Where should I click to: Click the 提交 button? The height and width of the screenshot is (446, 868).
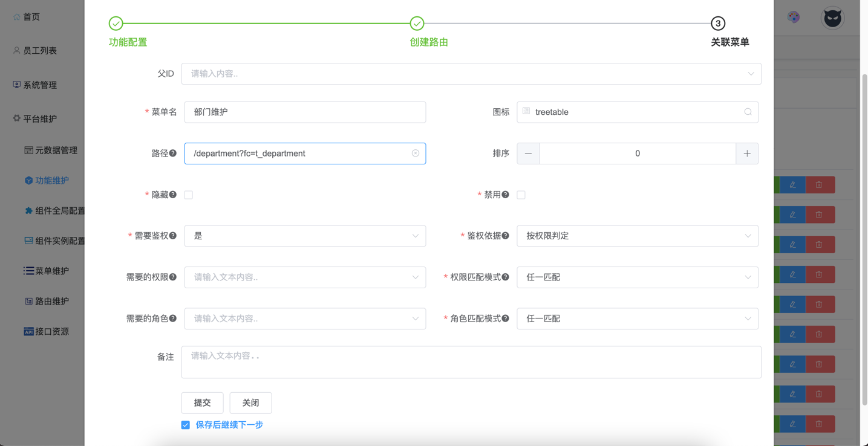tap(202, 402)
